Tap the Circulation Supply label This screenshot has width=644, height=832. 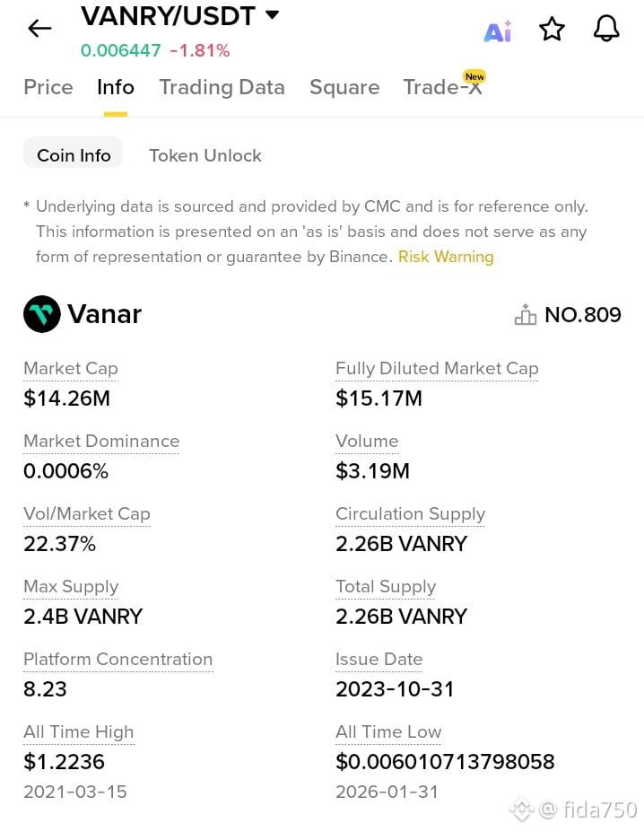point(410,513)
